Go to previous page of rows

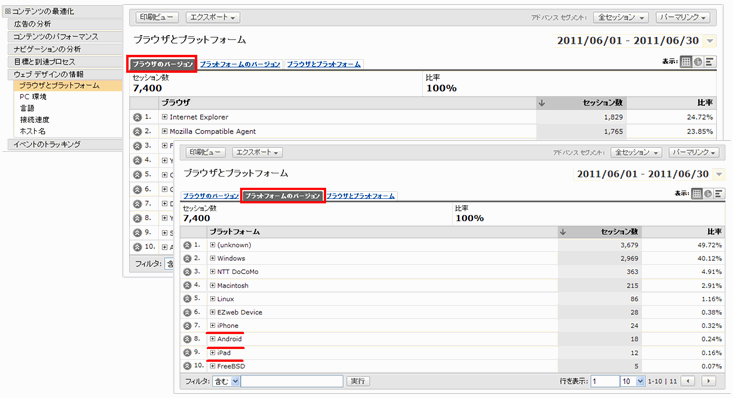(688, 381)
